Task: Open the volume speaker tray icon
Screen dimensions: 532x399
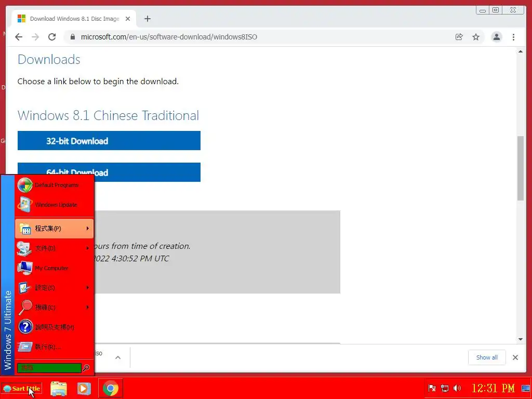Action: tap(457, 388)
